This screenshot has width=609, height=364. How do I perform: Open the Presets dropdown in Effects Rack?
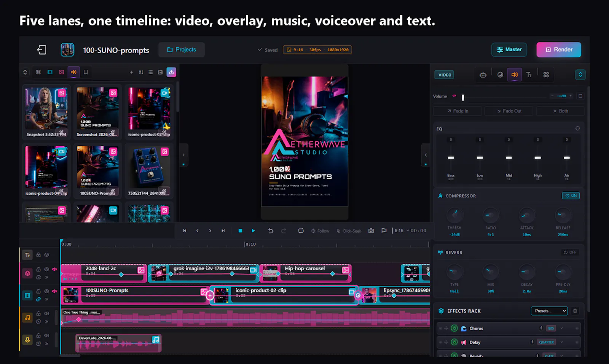(549, 311)
